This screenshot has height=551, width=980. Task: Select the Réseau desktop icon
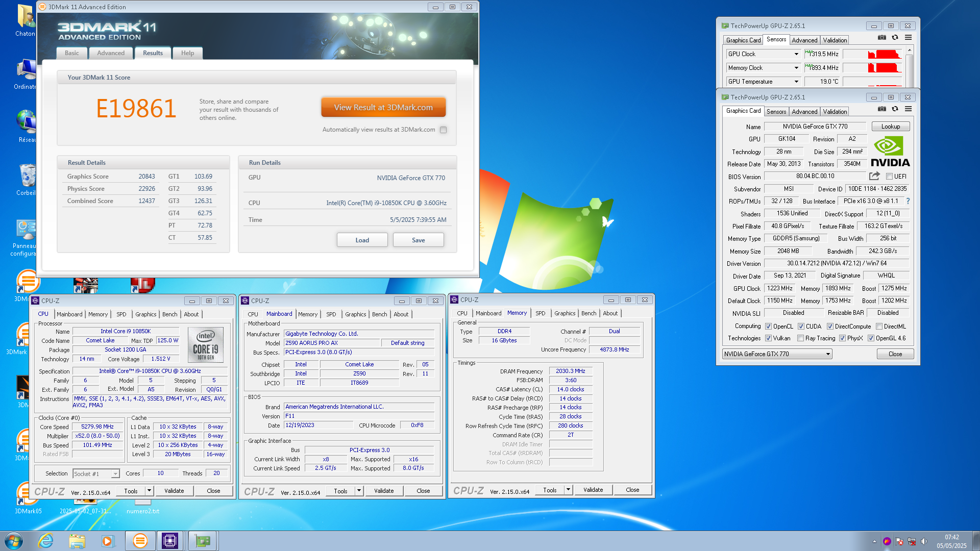pyautogui.click(x=27, y=127)
